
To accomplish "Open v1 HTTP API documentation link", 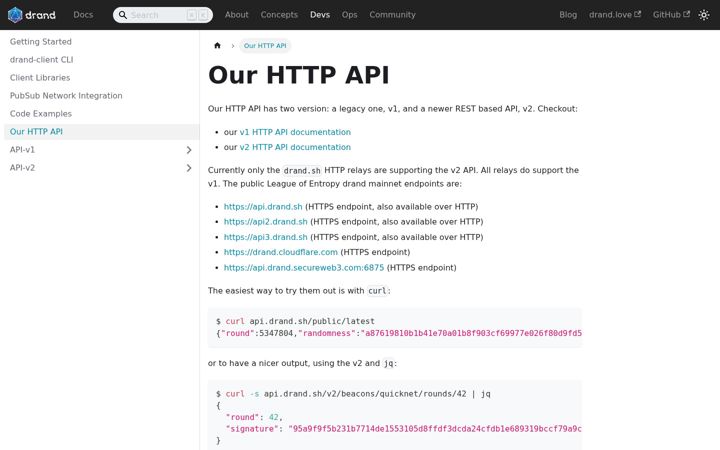I will coord(295,132).
